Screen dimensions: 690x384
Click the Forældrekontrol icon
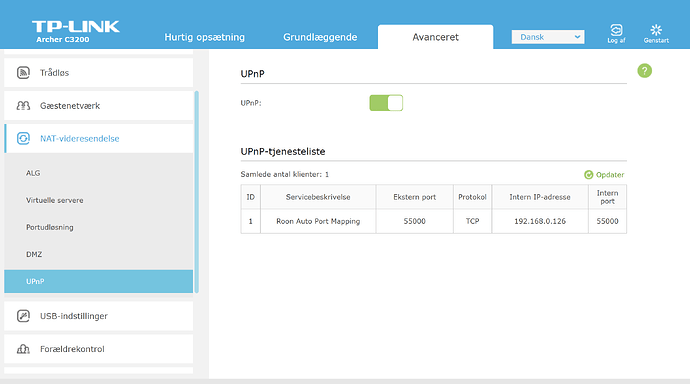(23, 349)
